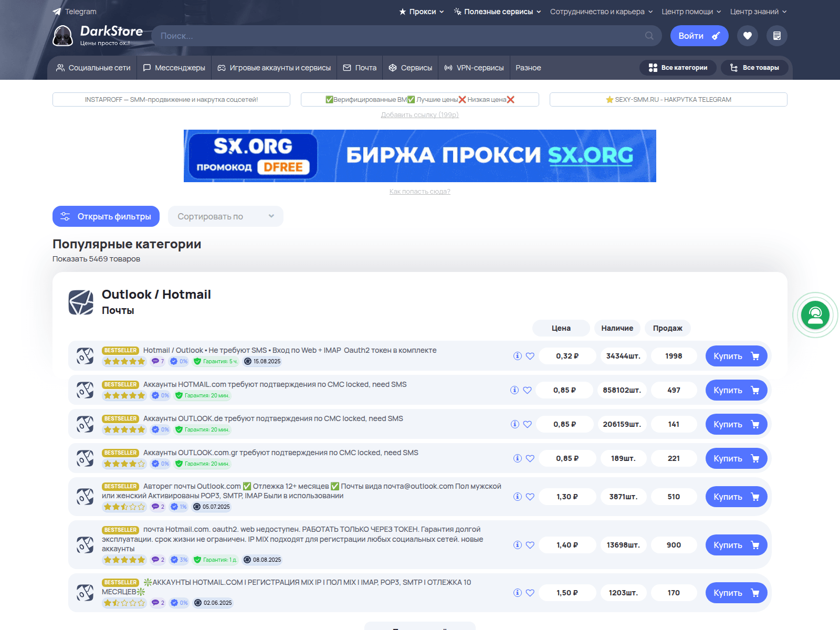
Task: Expand the 'Сортировать по' dropdown
Action: pos(225,216)
